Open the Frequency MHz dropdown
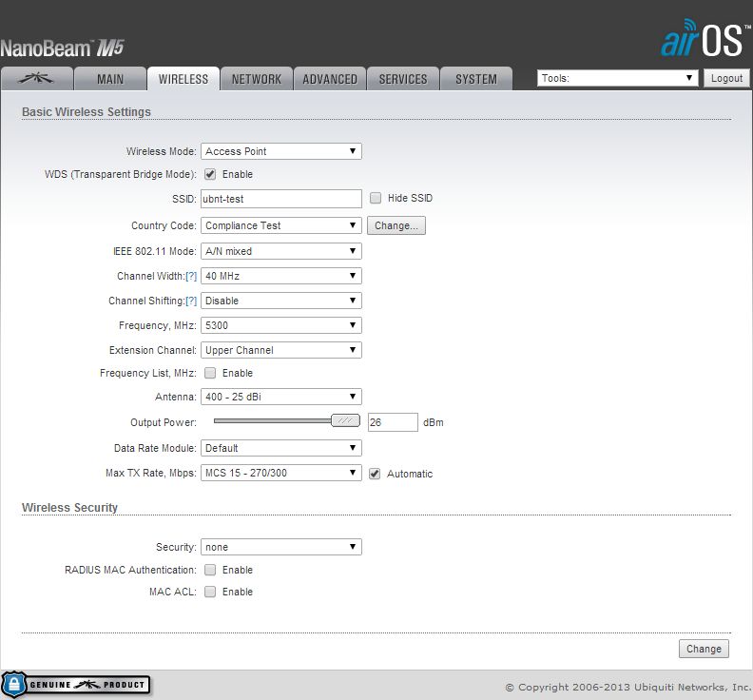The width and height of the screenshot is (753, 700). tap(280, 325)
